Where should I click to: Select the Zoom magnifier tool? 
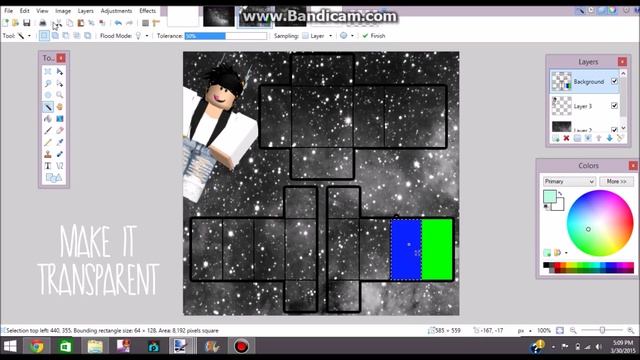(x=60, y=95)
